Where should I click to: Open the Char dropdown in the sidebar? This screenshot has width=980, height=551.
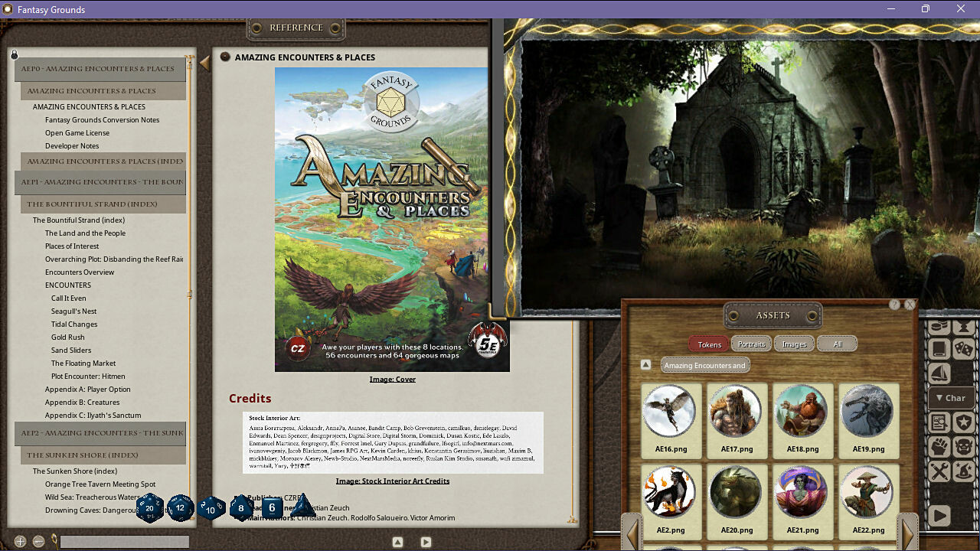pyautogui.click(x=952, y=397)
